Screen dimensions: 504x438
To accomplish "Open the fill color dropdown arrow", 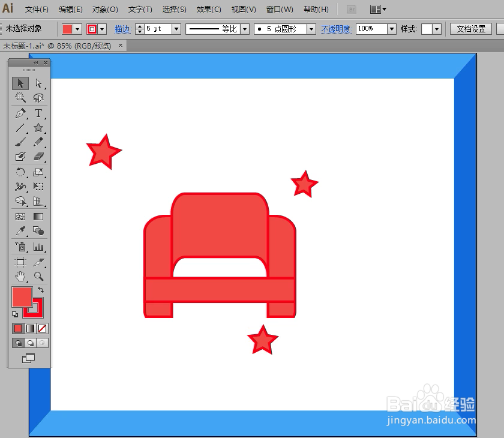I will click(x=77, y=29).
